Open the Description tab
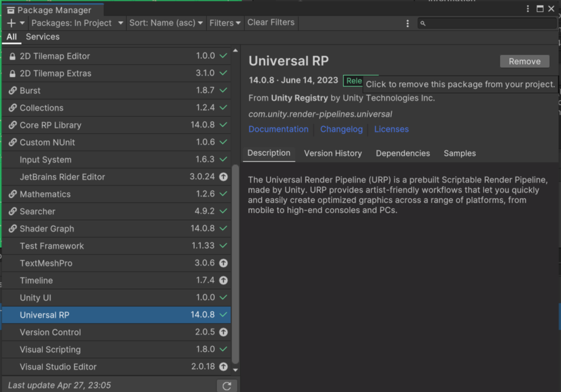 tap(269, 153)
